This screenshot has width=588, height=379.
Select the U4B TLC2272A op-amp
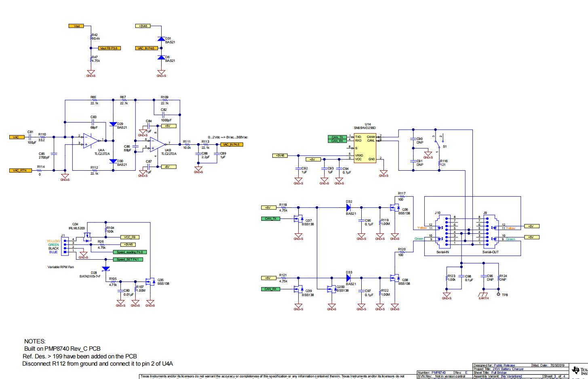point(157,144)
